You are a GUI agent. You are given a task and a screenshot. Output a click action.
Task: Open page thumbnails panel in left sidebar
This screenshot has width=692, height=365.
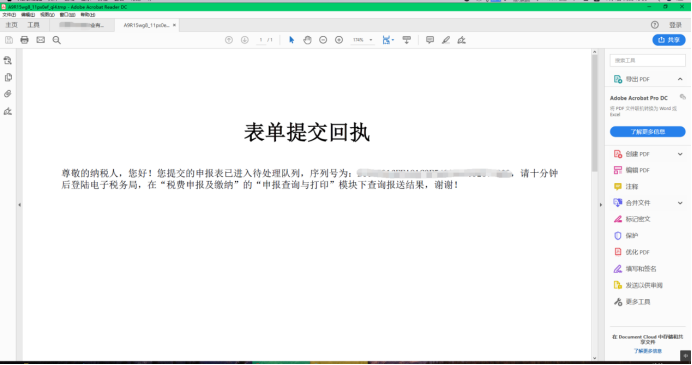pyautogui.click(x=8, y=77)
